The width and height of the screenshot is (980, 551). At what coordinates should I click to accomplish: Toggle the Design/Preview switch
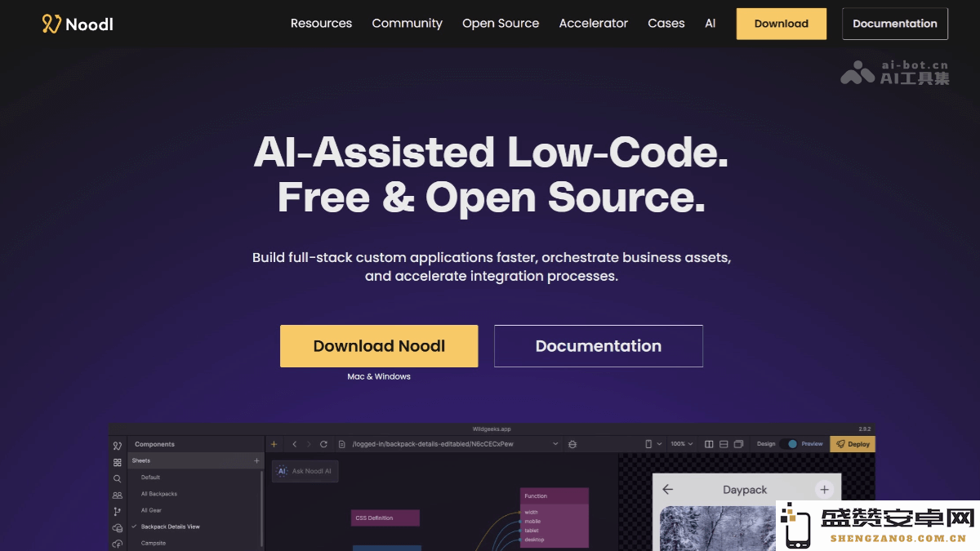[789, 444]
